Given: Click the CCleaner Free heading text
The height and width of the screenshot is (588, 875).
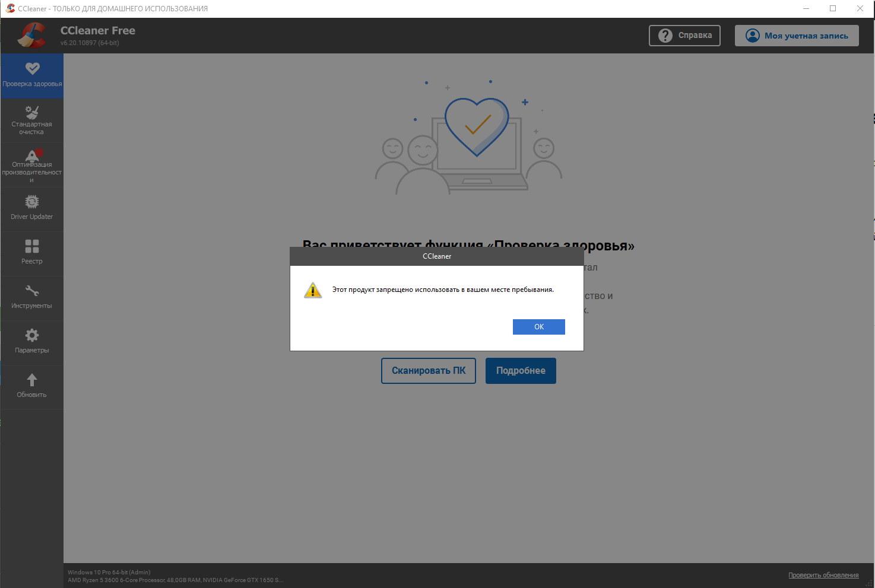Looking at the screenshot, I should [x=98, y=30].
